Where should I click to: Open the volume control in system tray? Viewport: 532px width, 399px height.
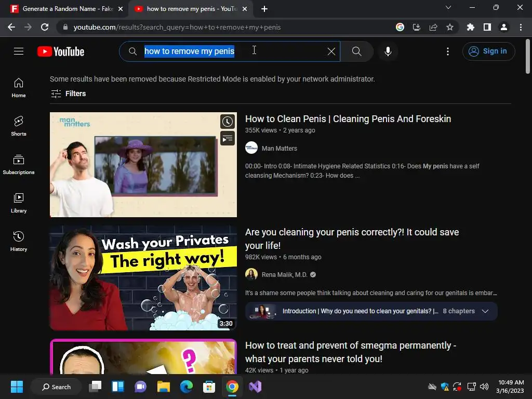pyautogui.click(x=484, y=387)
